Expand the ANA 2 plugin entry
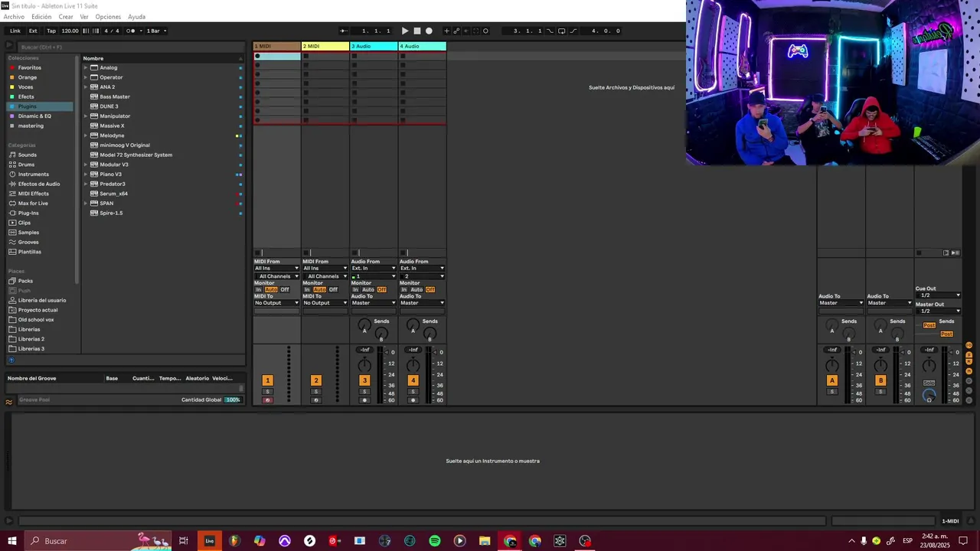Image resolution: width=980 pixels, height=551 pixels. tap(86, 87)
